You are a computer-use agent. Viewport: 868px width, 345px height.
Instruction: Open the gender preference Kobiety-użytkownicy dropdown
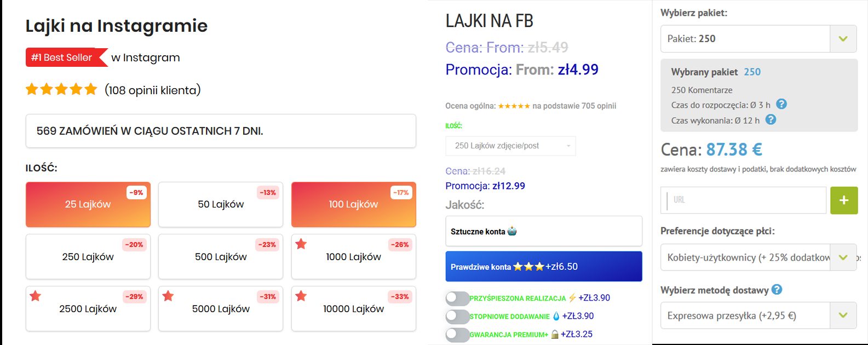point(758,257)
